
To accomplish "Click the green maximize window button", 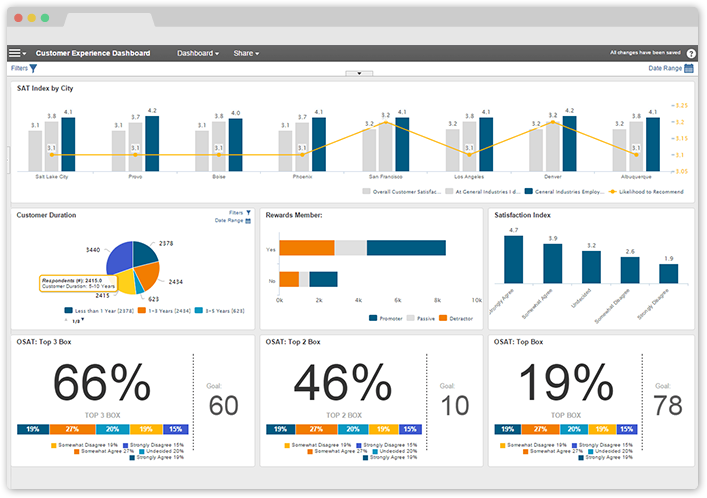I will [x=45, y=18].
